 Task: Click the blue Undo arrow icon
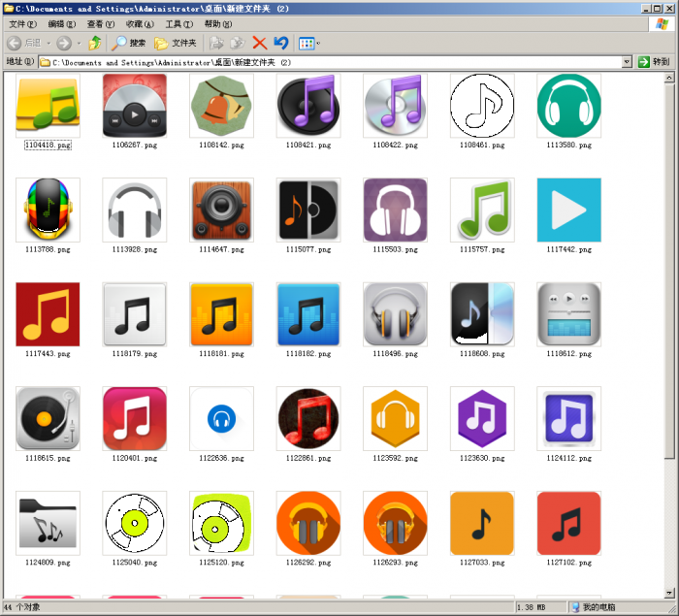(281, 43)
